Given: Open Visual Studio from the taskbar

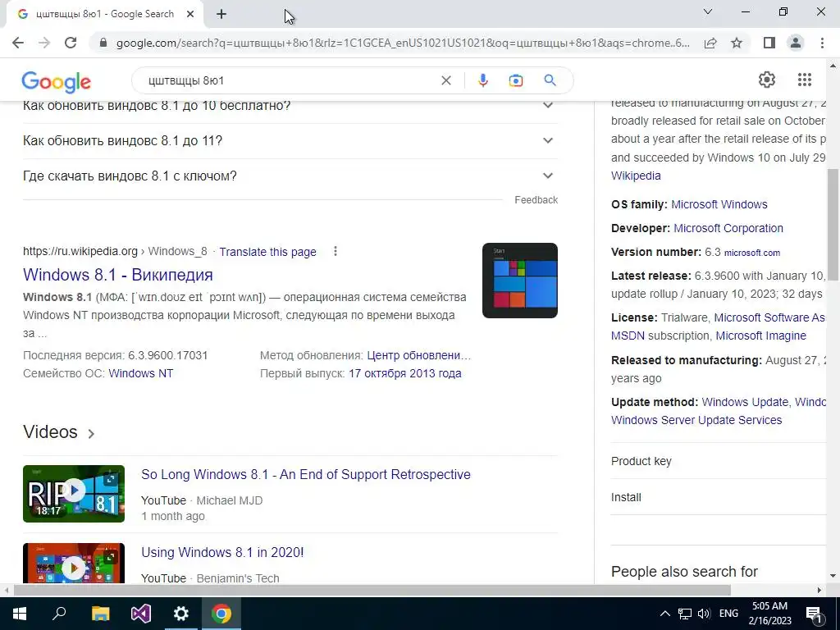Looking at the screenshot, I should [x=141, y=614].
